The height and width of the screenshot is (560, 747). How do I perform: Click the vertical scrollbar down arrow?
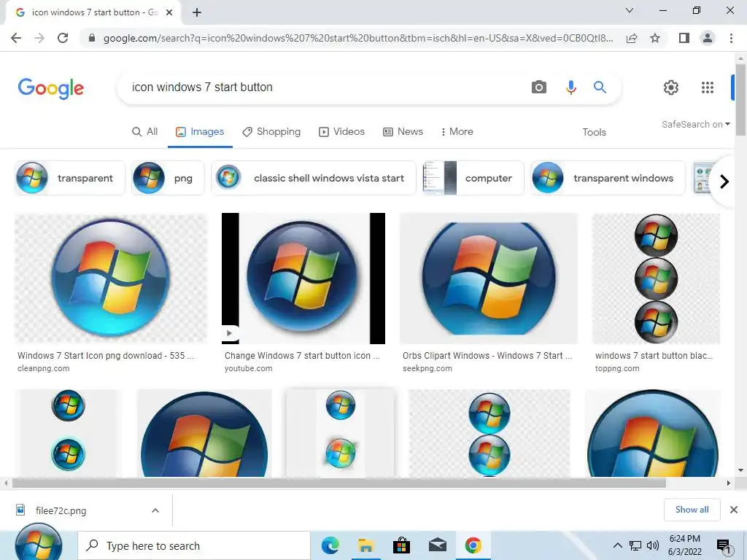741,470
